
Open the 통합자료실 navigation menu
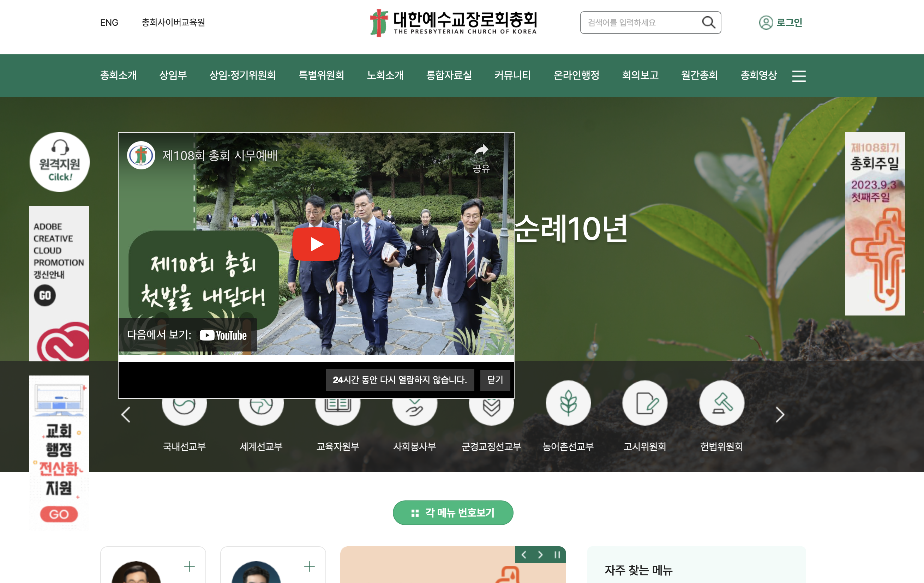click(x=449, y=75)
